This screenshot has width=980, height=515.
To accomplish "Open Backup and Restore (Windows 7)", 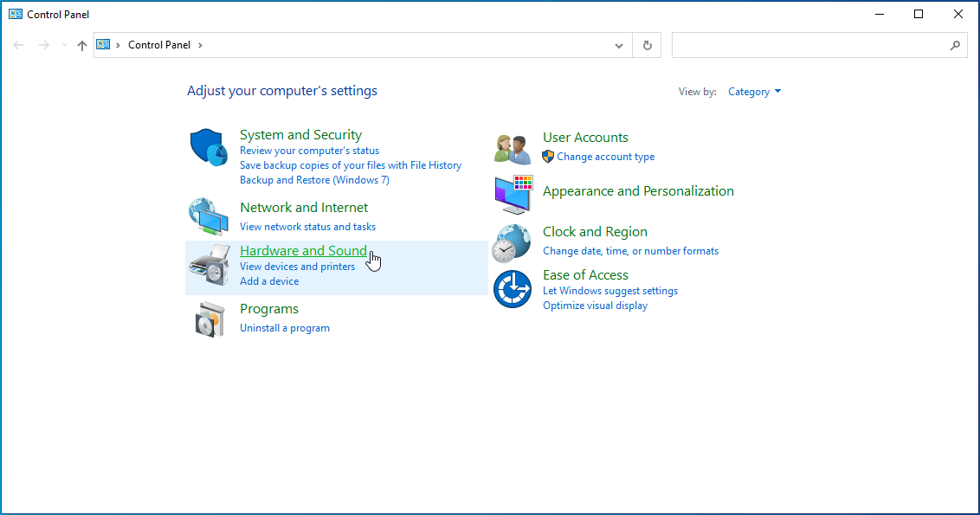I will (x=314, y=180).
